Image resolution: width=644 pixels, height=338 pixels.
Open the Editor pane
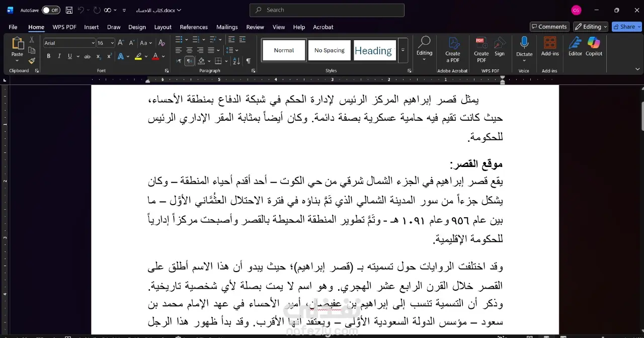click(x=575, y=46)
